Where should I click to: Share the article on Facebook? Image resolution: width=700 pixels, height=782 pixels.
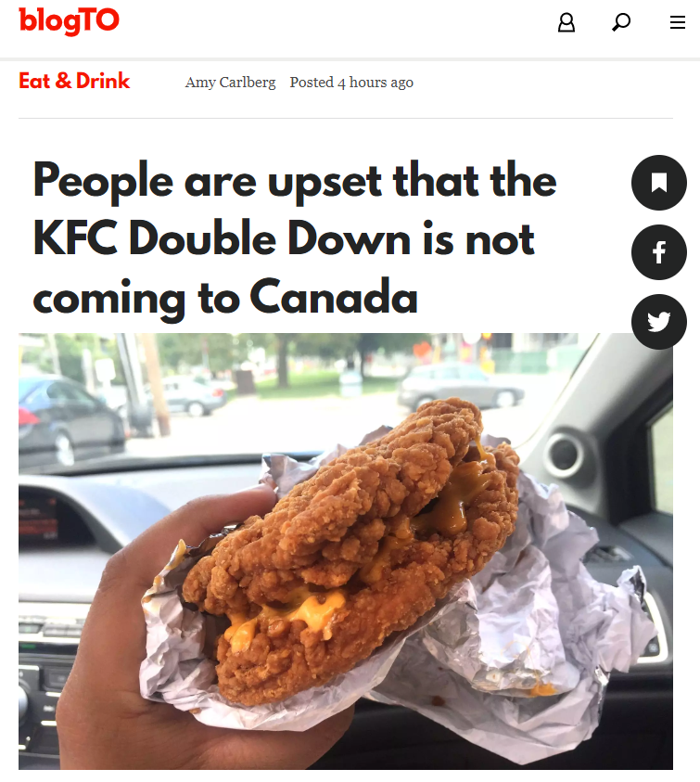tap(658, 252)
